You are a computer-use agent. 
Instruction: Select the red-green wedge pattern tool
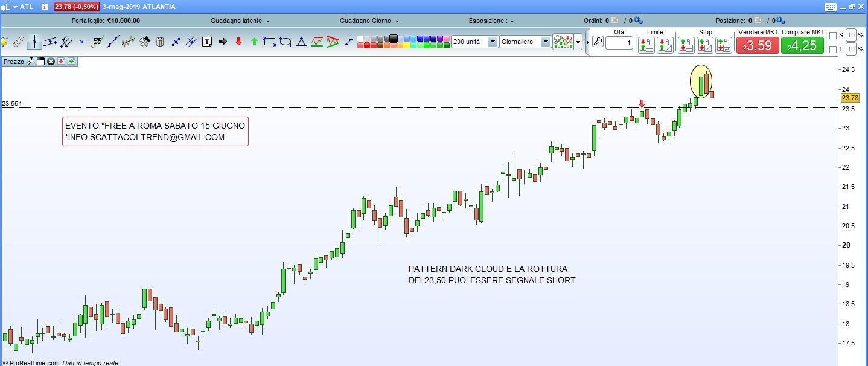pyautogui.click(x=333, y=42)
